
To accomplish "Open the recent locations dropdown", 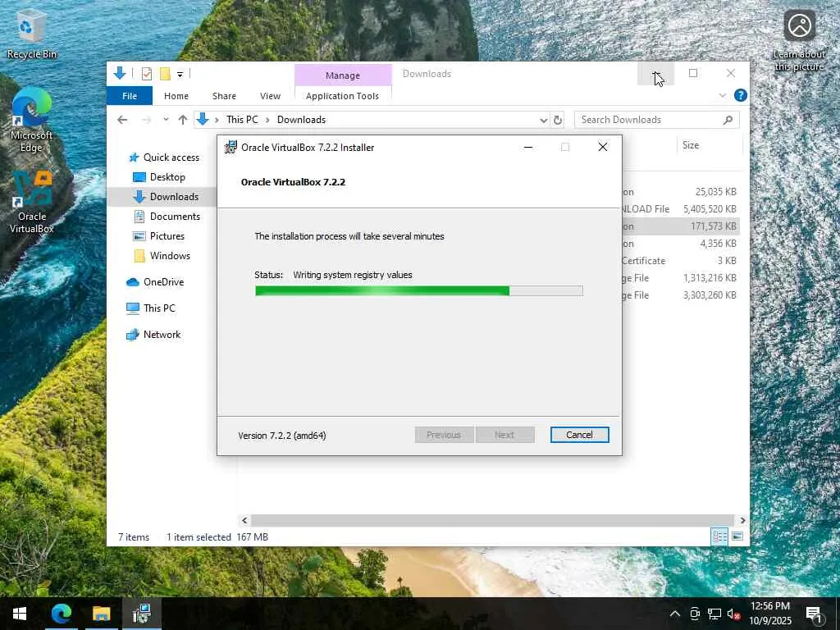I will point(166,120).
